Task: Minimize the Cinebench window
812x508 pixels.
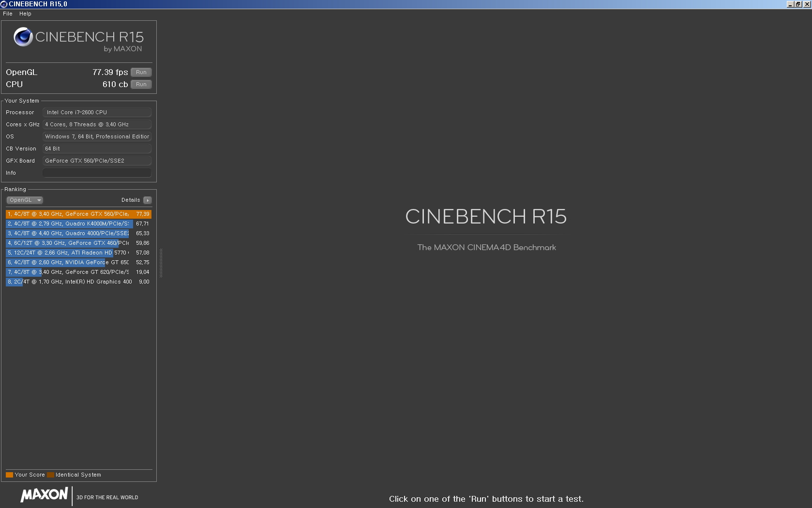Action: 790,4
